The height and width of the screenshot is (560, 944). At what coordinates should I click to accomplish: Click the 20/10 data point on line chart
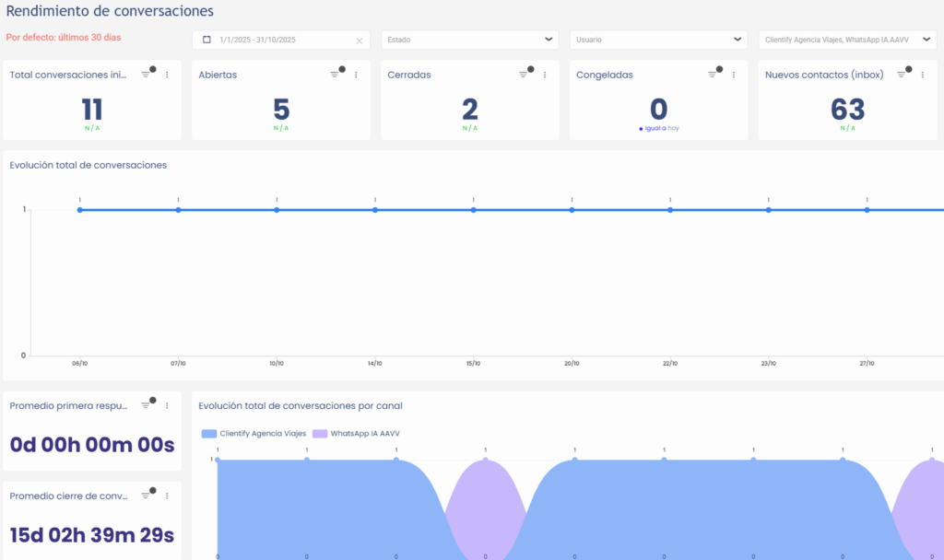tap(572, 210)
